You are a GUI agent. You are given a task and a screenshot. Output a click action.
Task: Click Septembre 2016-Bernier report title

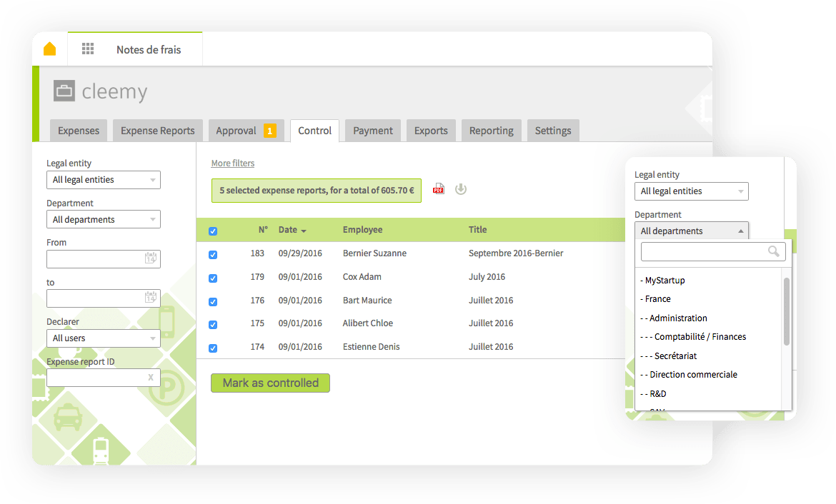tap(516, 253)
